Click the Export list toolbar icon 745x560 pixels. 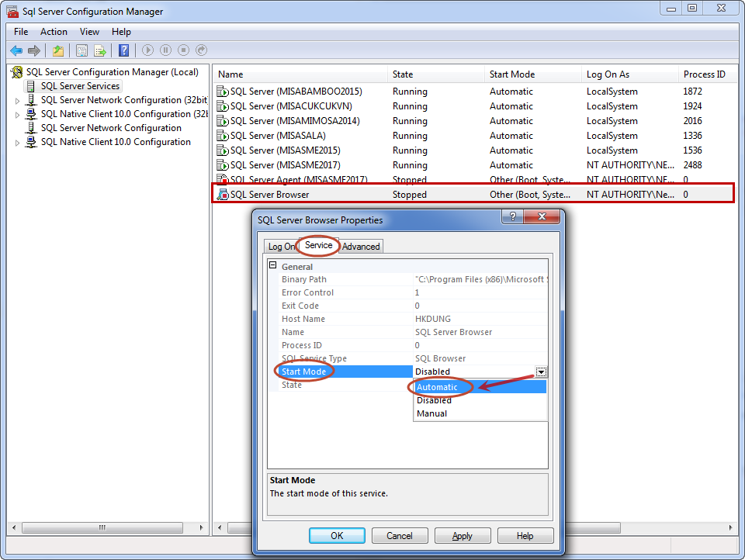(x=100, y=50)
